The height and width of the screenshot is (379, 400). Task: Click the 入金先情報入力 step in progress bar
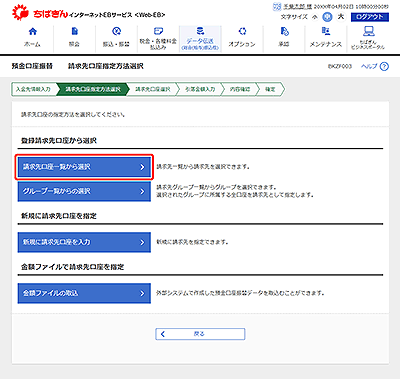tap(34, 89)
